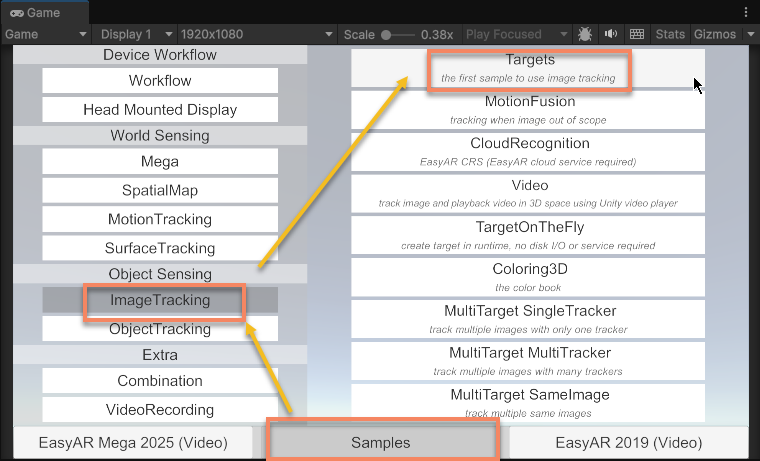Toggle Gizmos visibility
The height and width of the screenshot is (461, 760).
click(x=714, y=35)
